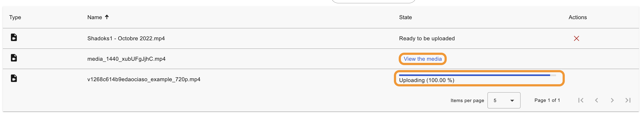The height and width of the screenshot is (116, 644).
Task: Click the State column header
Action: pos(405,17)
